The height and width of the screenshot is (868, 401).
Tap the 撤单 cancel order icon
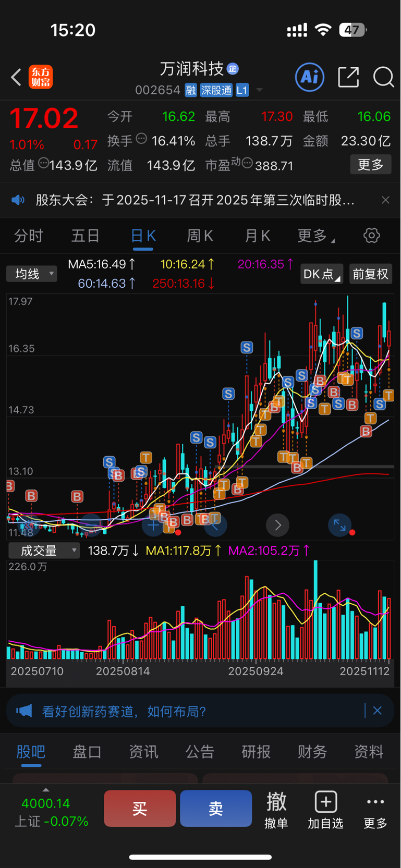[276, 809]
